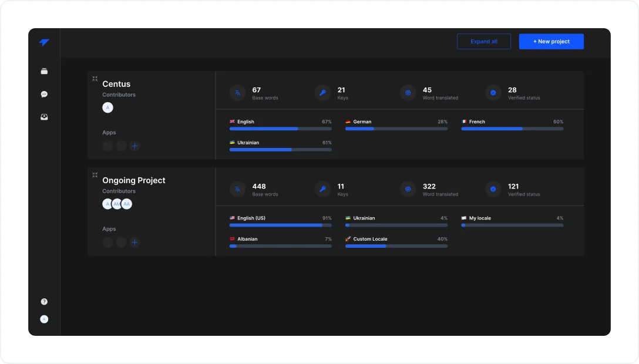The width and height of the screenshot is (639, 364).
Task: Create a new project
Action: click(x=551, y=42)
